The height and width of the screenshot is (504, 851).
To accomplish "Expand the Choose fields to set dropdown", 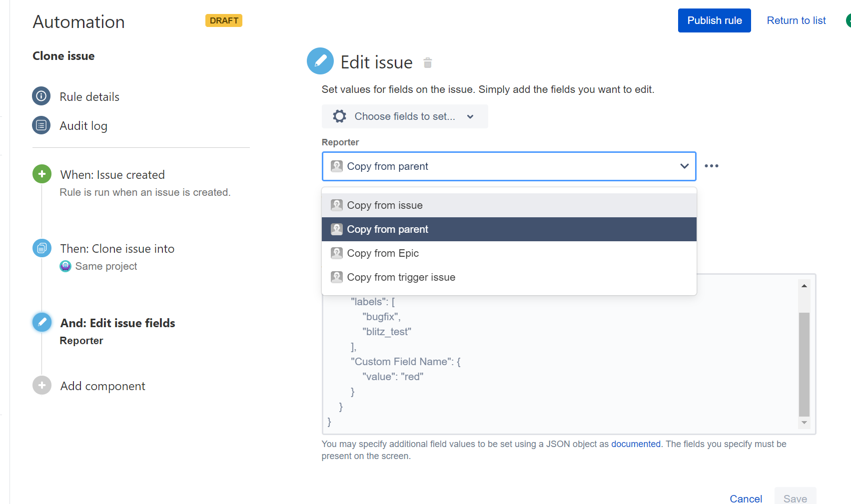I will (405, 116).
